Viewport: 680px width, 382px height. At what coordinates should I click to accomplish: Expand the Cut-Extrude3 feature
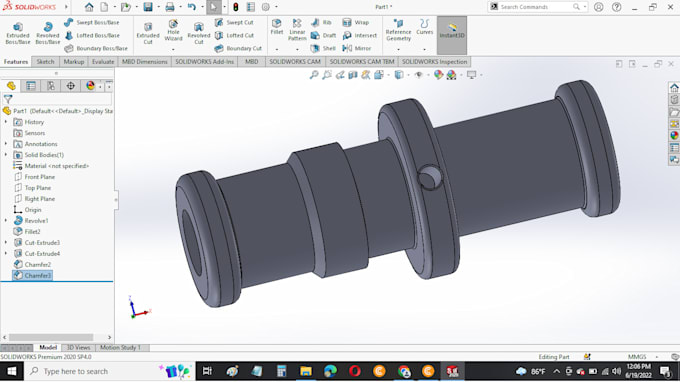point(6,242)
